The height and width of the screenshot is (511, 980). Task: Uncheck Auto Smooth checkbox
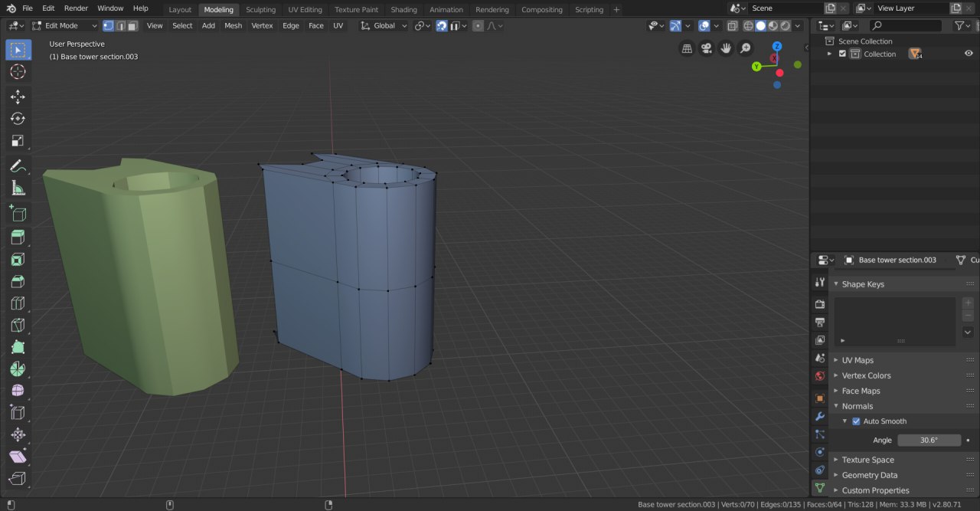856,421
